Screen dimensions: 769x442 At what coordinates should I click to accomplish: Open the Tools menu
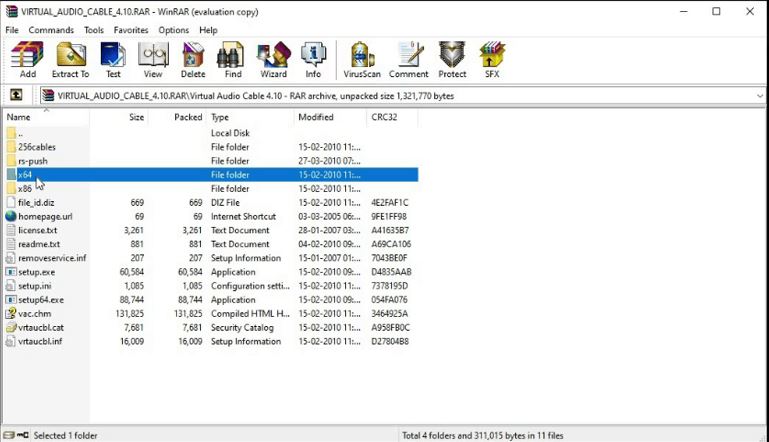pos(94,30)
